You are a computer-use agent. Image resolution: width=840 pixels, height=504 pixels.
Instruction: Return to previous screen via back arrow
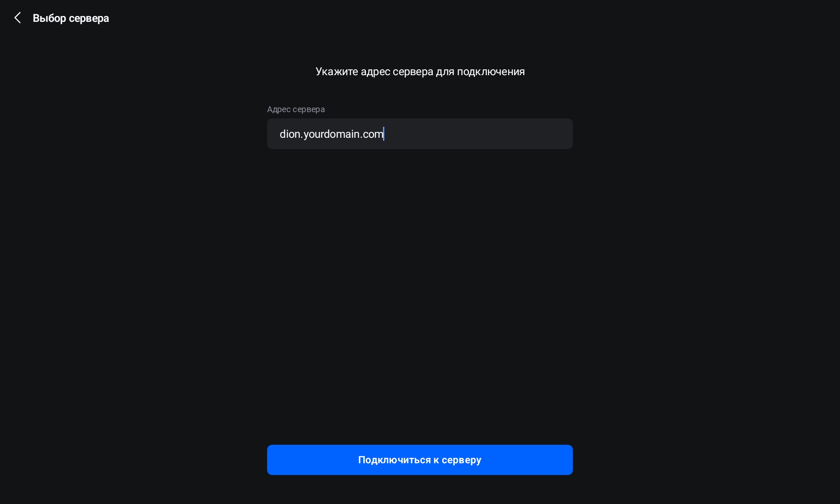(18, 18)
